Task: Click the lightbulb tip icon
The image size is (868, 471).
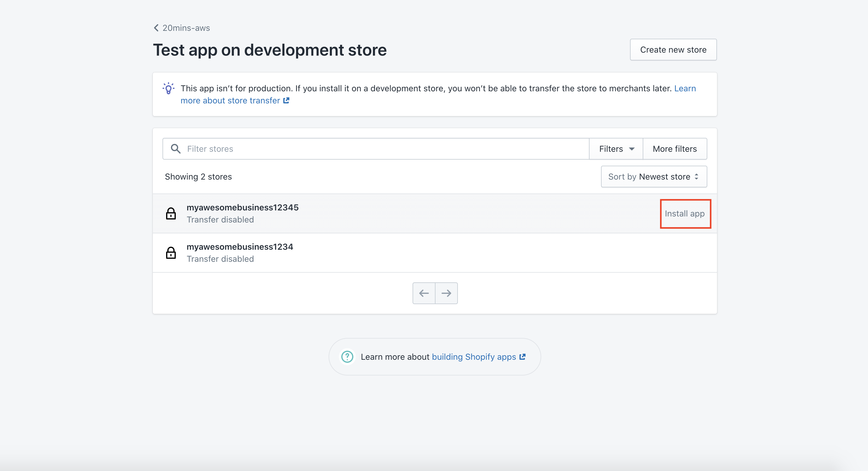Action: [169, 88]
